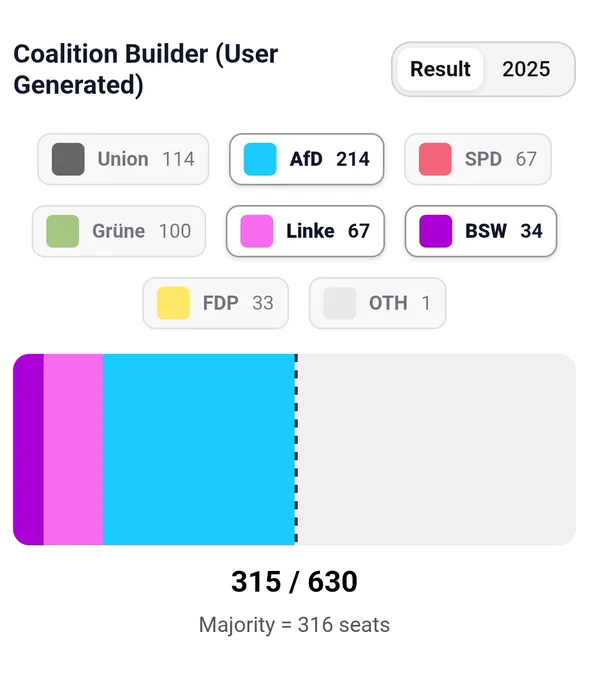
Task: Add FDP to the coalition
Action: (216, 303)
